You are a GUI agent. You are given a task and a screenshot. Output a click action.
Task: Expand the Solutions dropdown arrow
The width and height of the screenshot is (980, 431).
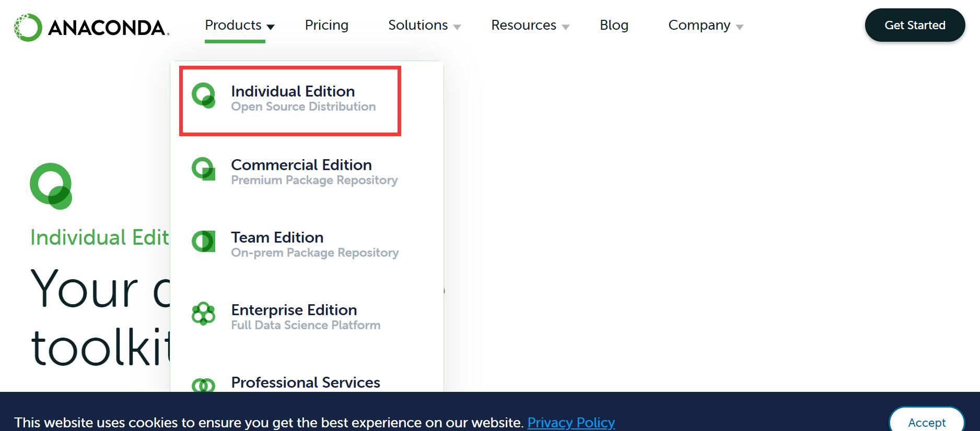(x=457, y=27)
